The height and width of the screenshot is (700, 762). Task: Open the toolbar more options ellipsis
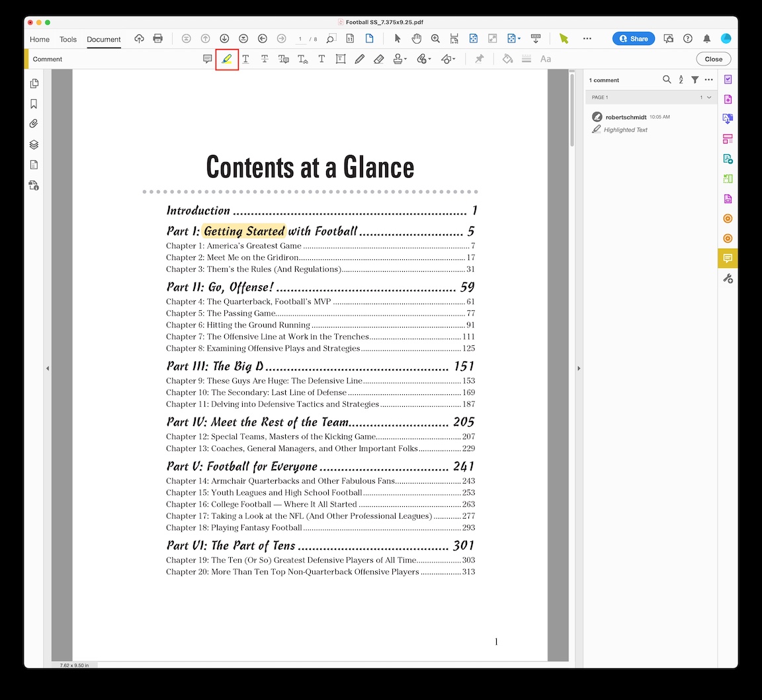click(587, 38)
